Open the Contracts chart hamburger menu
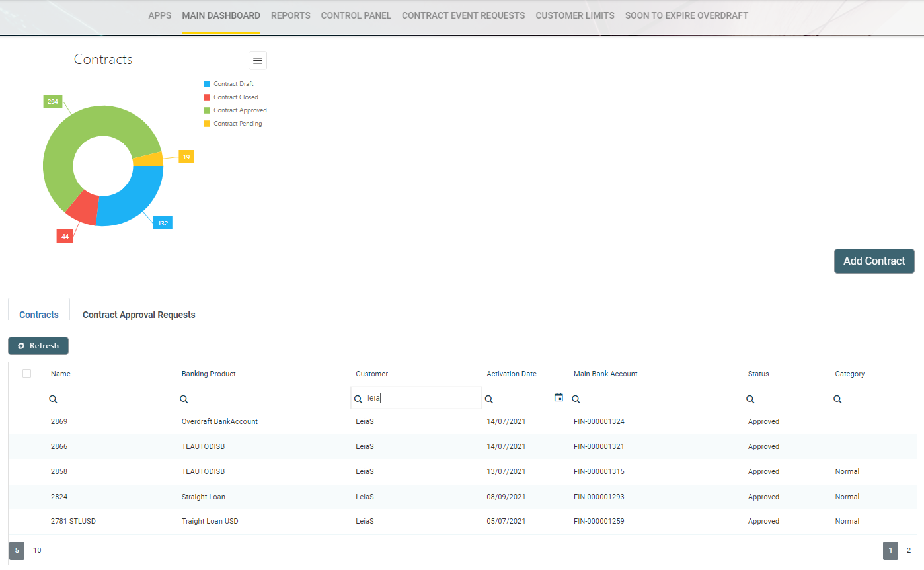Image resolution: width=924 pixels, height=570 pixels. (258, 60)
